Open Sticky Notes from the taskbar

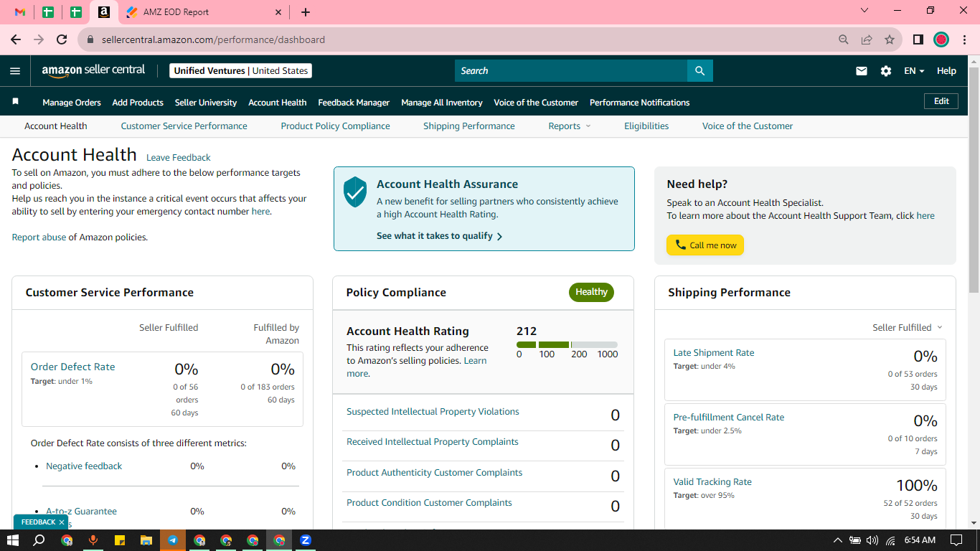[120, 540]
